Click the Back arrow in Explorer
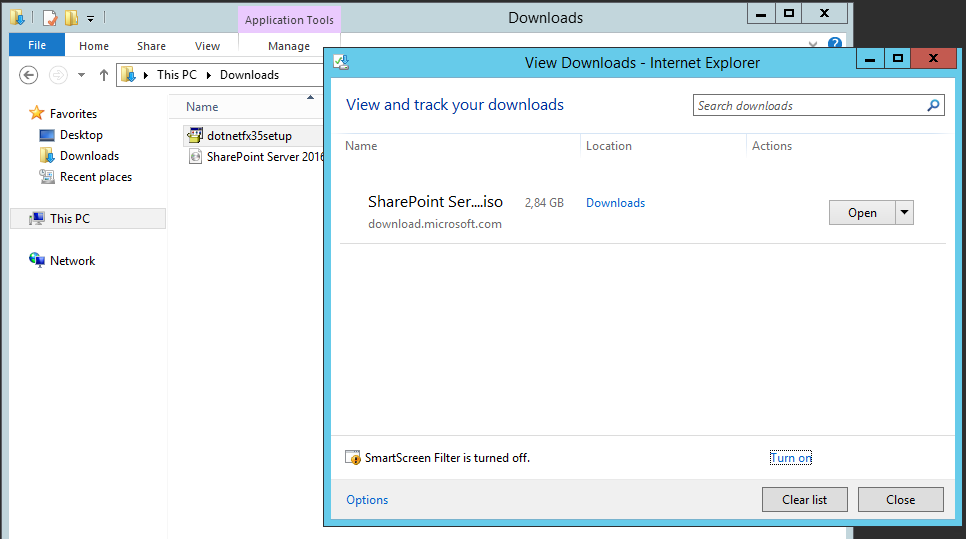The width and height of the screenshot is (966, 539). [28, 75]
